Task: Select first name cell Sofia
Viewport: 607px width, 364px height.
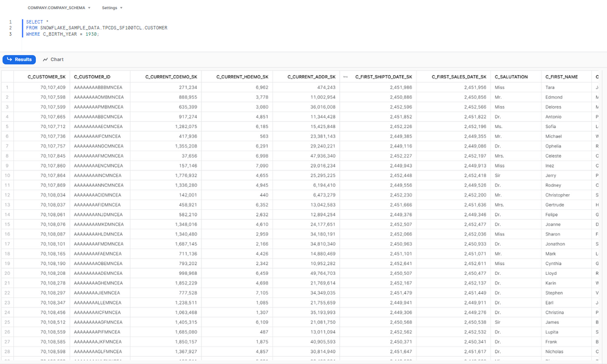Action: (551, 127)
